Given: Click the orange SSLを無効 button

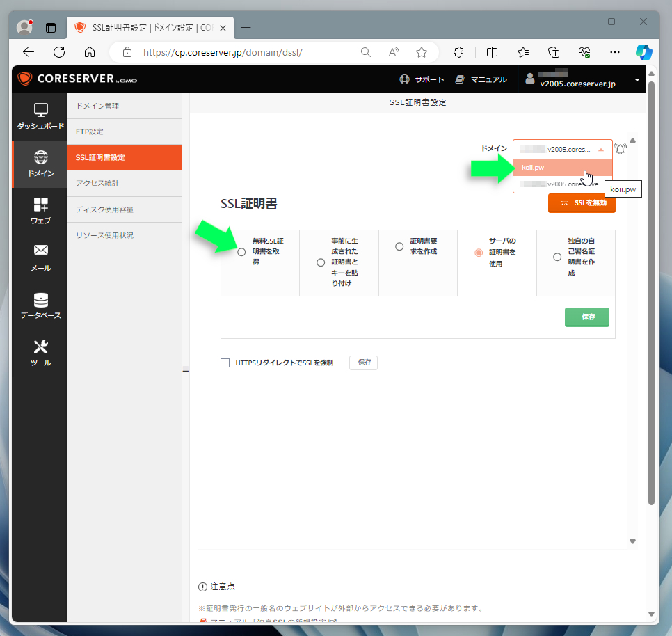Looking at the screenshot, I should [x=582, y=203].
